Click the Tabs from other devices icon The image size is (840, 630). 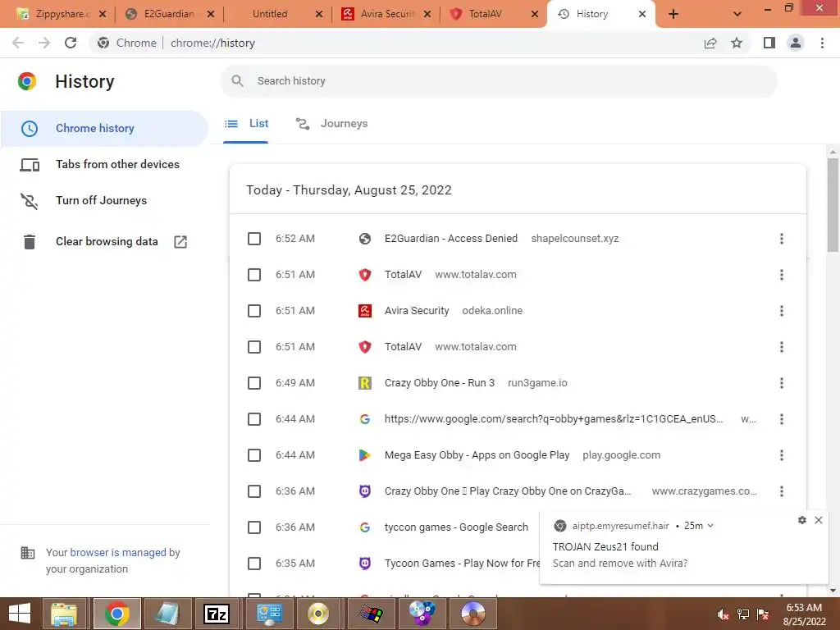point(30,164)
